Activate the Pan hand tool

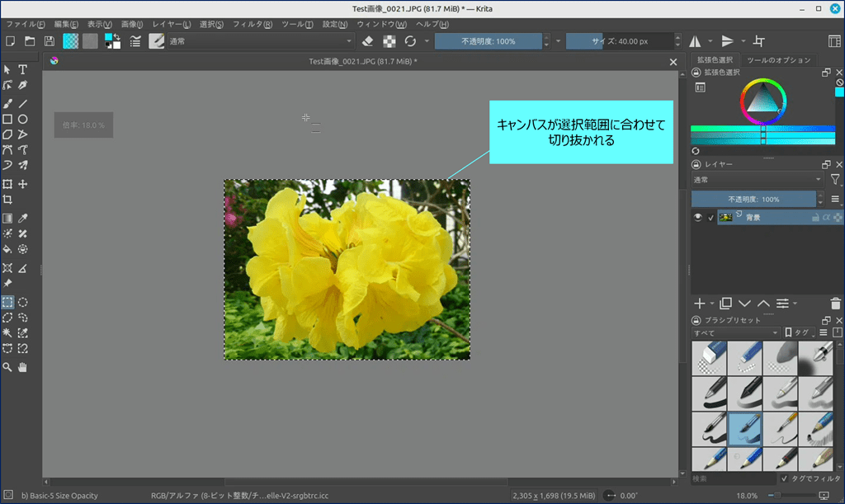coord(23,366)
